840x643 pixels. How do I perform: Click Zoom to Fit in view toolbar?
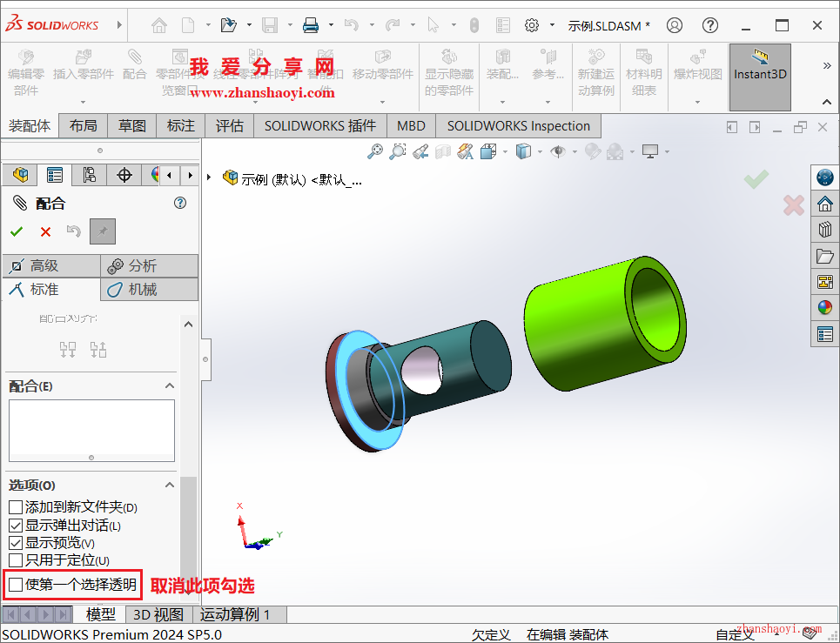click(x=375, y=151)
